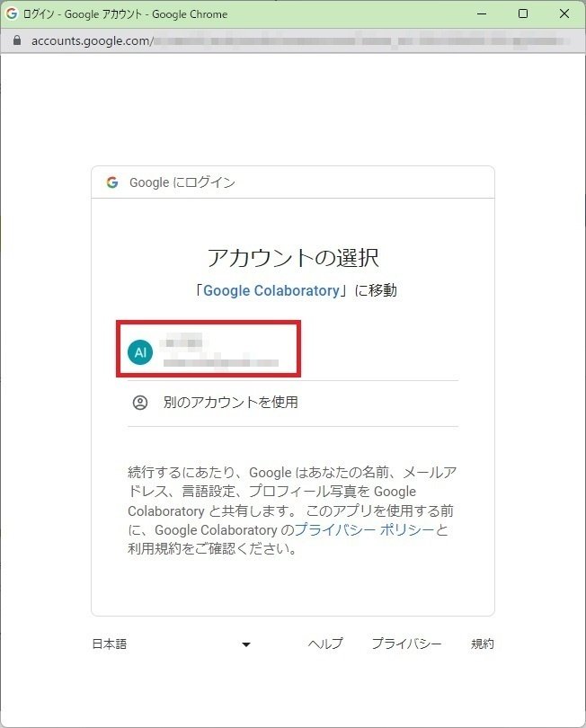Click the Google にログイン header text
586x728 pixels.
[x=182, y=182]
